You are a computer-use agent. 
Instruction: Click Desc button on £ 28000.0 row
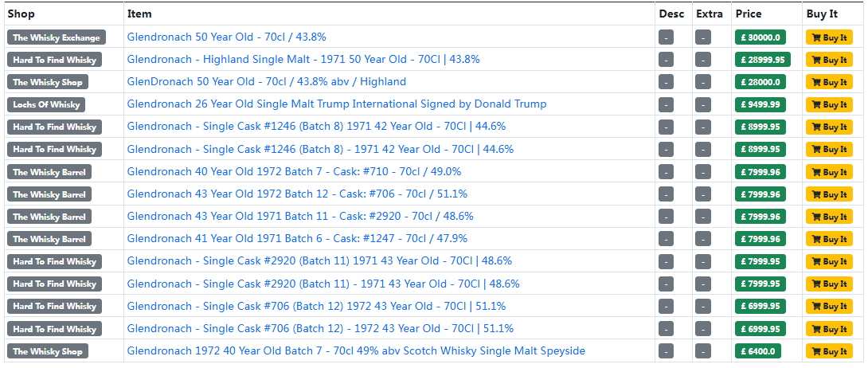tap(666, 82)
